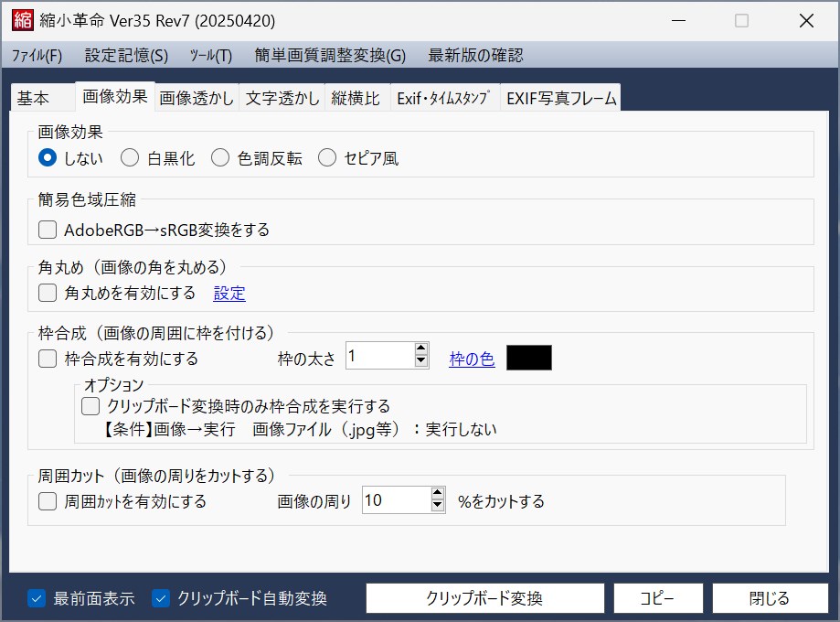Click the クリップボード変換 button

pos(484,598)
